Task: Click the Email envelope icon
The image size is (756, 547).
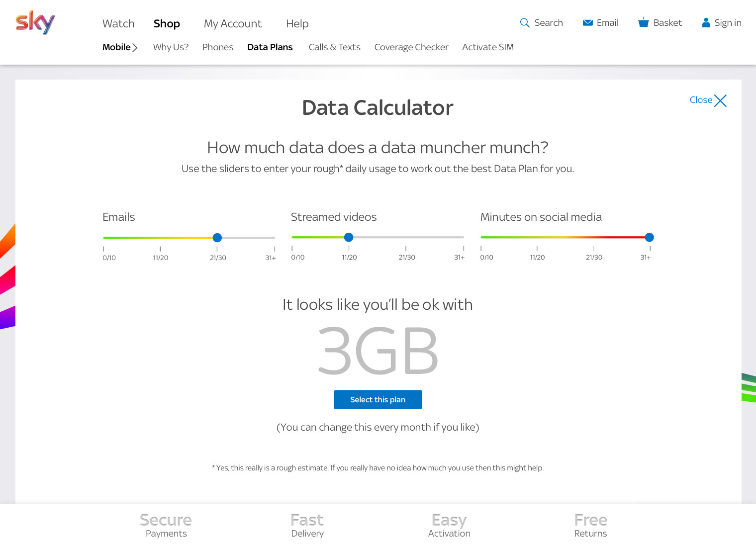Action: pyautogui.click(x=587, y=23)
